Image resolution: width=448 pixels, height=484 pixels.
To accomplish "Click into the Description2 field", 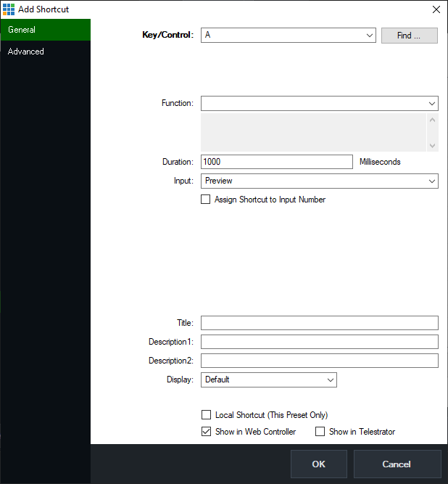I will pos(319,361).
